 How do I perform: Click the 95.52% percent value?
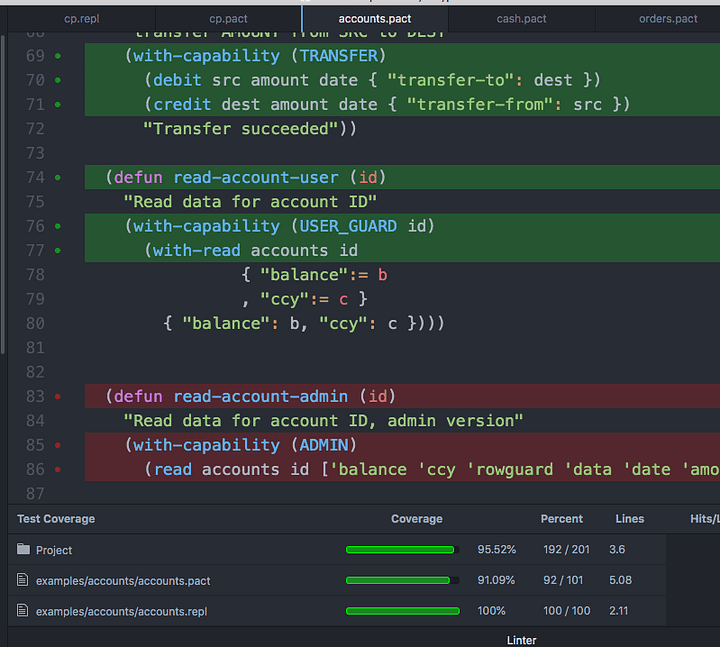point(496,550)
